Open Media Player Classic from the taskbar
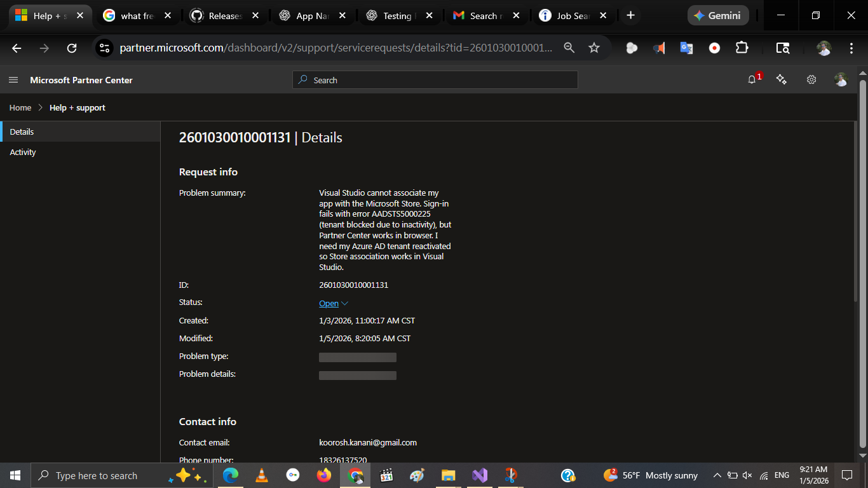This screenshot has height=488, width=868. tap(386, 475)
